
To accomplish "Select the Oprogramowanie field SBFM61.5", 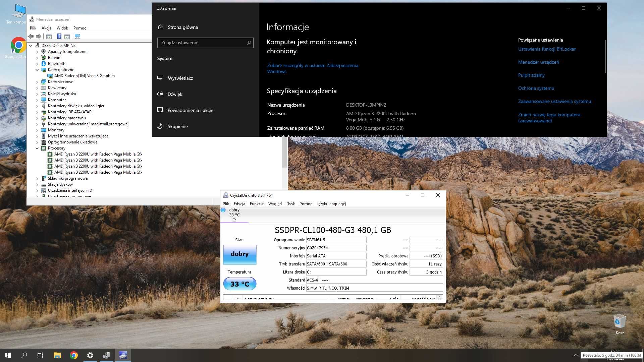I will (336, 240).
